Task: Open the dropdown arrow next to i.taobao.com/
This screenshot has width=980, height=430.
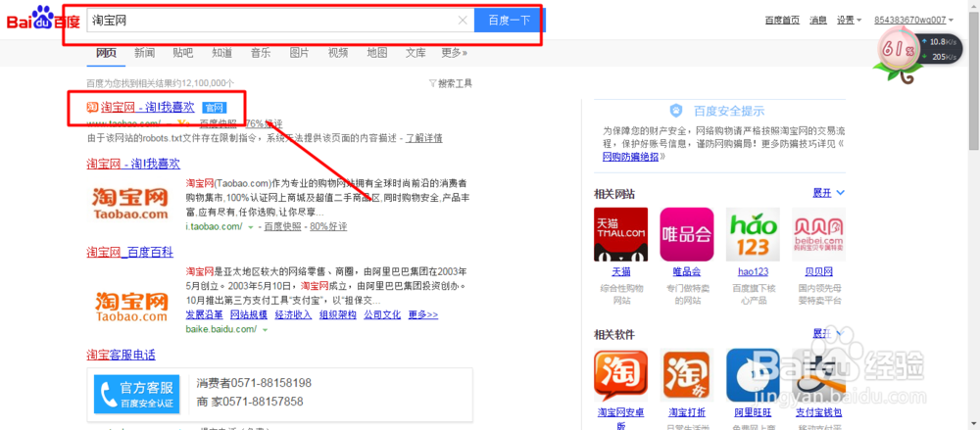Action: 251,227
